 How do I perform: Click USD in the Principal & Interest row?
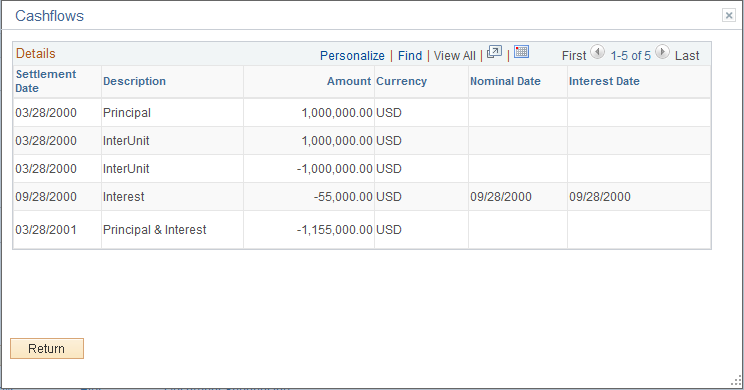389,230
